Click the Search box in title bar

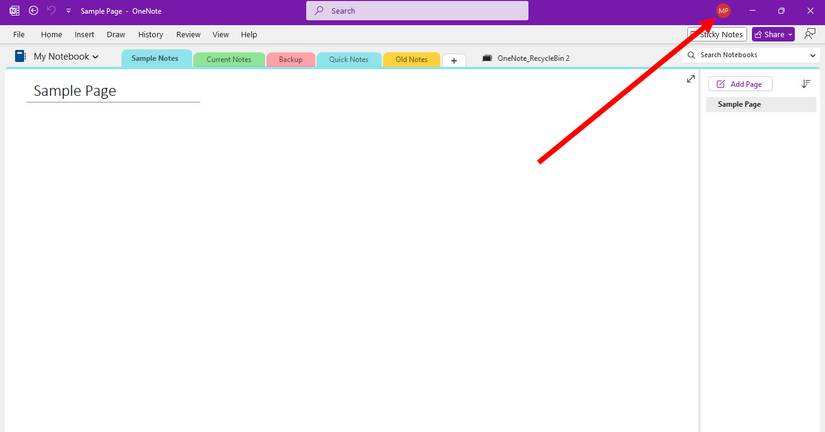tap(417, 11)
